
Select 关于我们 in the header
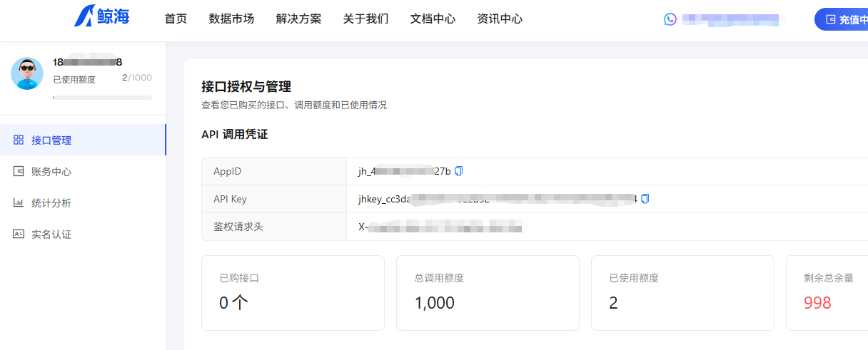365,19
